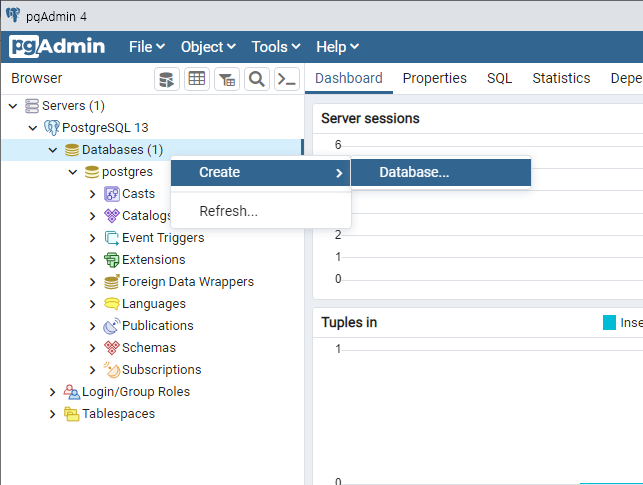Select the Tablespaces tree row label
Screen dimensions: 643x485
coord(119,414)
